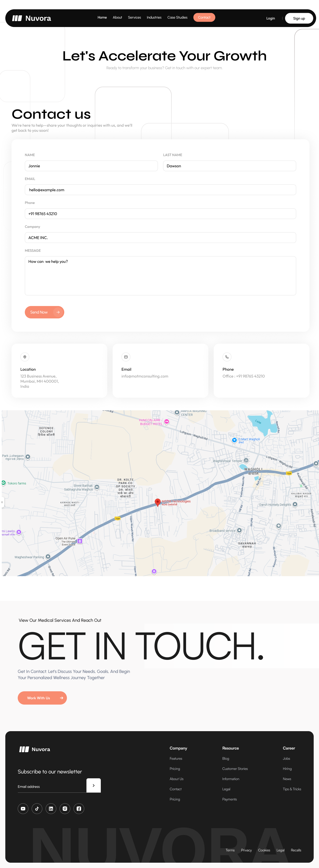
Task: Click the Contact nav button
Action: click(x=204, y=17)
